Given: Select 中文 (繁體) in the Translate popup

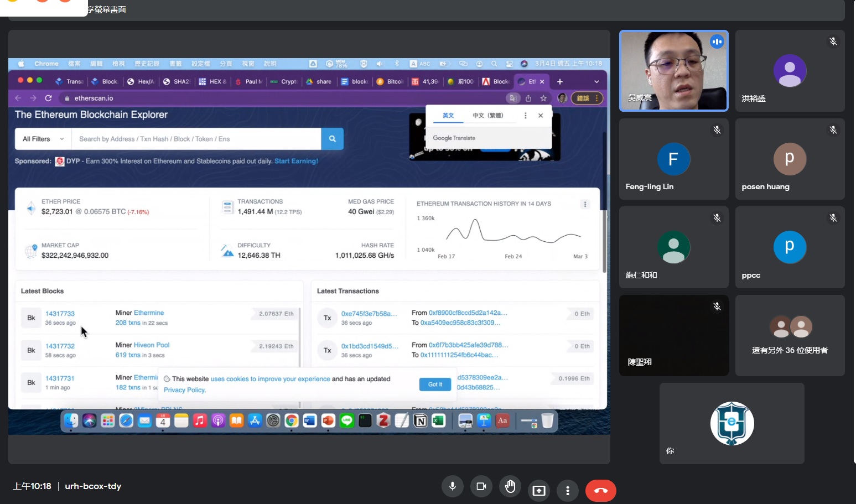Looking at the screenshot, I should 488,116.
